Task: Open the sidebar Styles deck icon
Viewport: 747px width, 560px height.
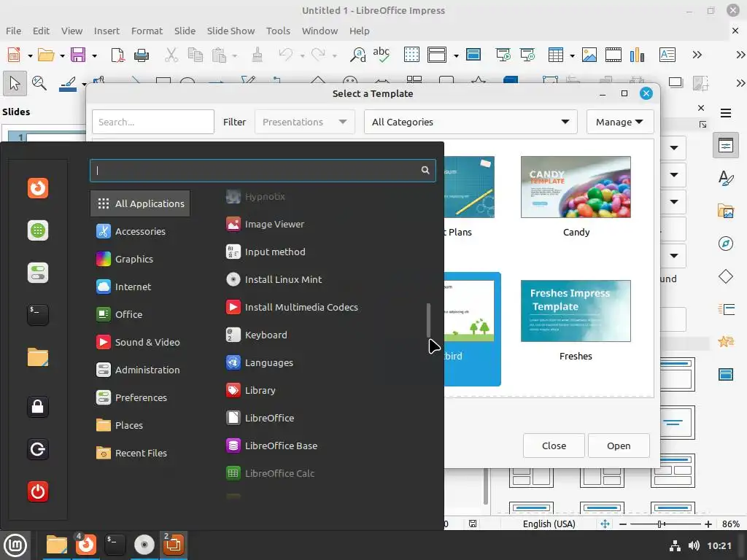Action: click(x=726, y=178)
